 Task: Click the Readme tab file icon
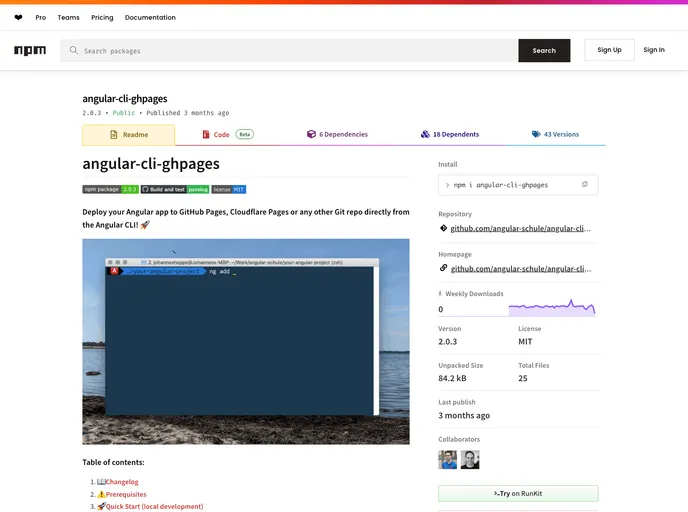point(114,135)
